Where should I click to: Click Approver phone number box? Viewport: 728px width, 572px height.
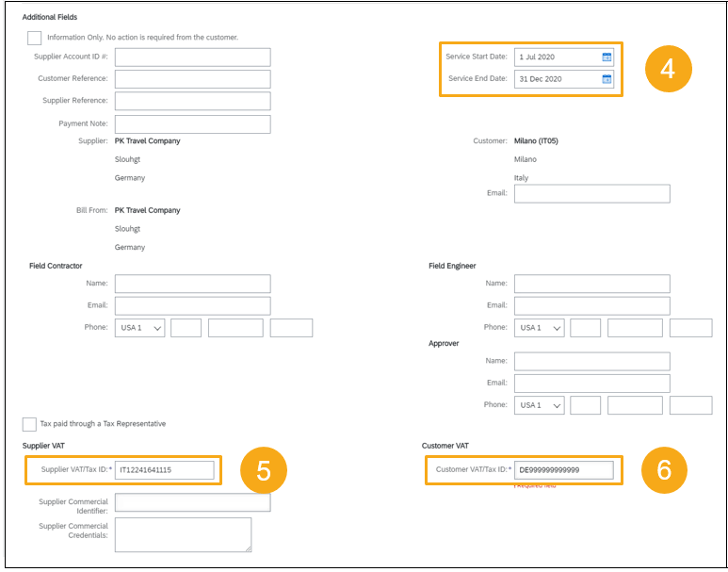[635, 405]
